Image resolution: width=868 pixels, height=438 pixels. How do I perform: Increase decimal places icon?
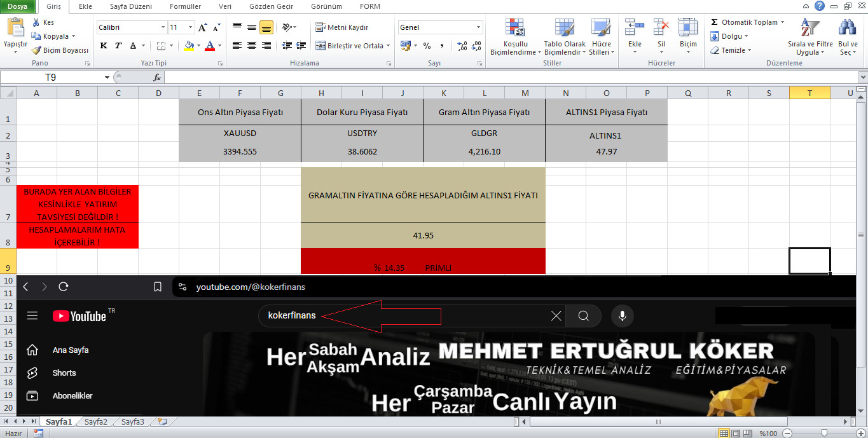coord(462,46)
